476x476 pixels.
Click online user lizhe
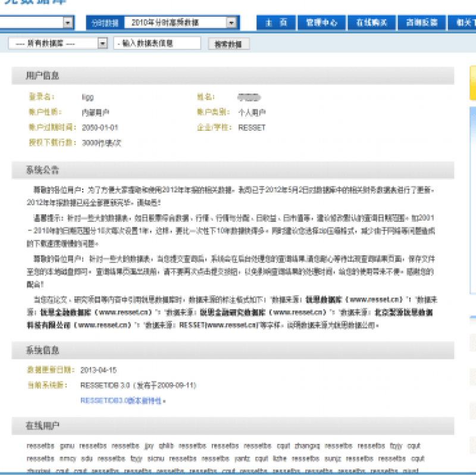tap(280, 459)
